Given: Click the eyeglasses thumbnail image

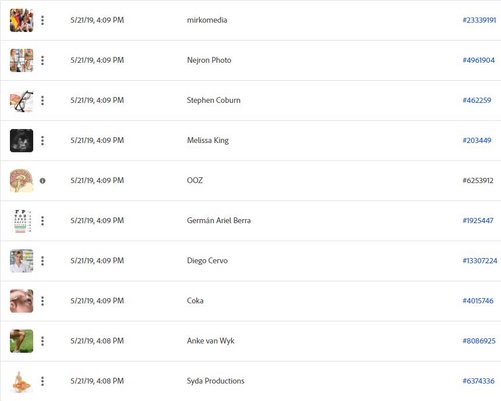Looking at the screenshot, I should (22, 100).
